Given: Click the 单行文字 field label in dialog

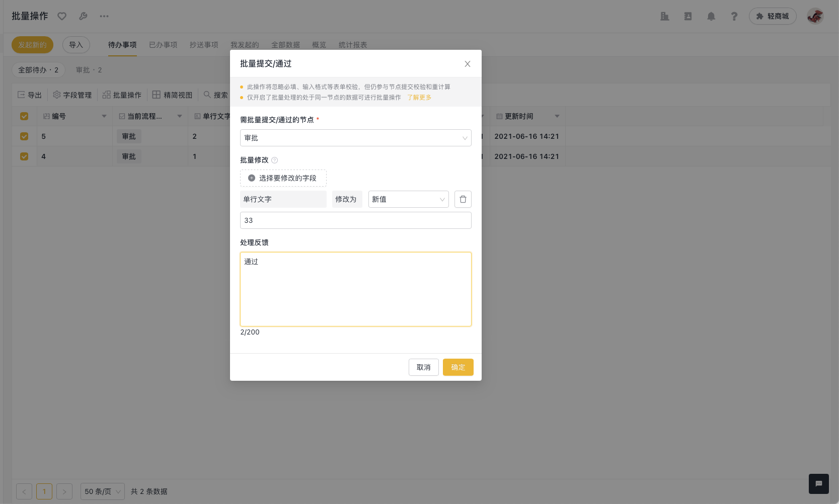Looking at the screenshot, I should (x=283, y=199).
